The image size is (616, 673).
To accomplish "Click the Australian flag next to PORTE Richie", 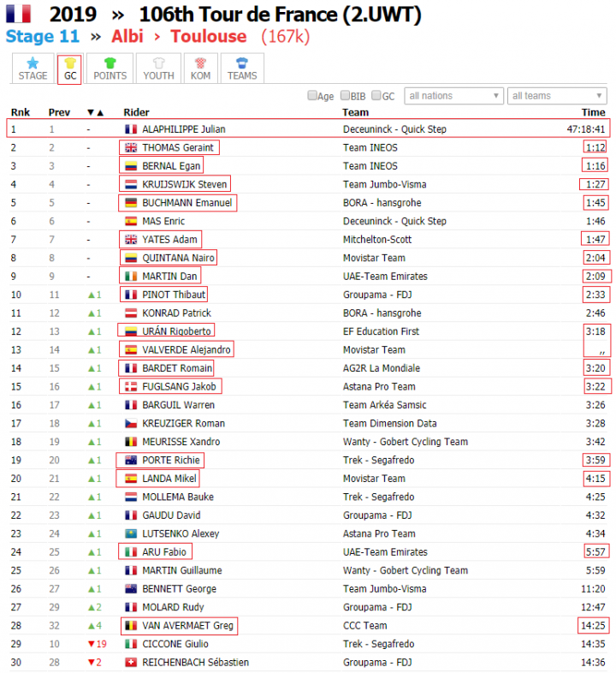I will [131, 460].
